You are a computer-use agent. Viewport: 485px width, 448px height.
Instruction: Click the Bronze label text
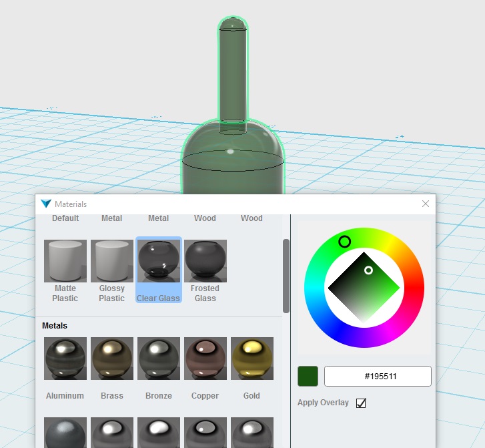pyautogui.click(x=159, y=396)
